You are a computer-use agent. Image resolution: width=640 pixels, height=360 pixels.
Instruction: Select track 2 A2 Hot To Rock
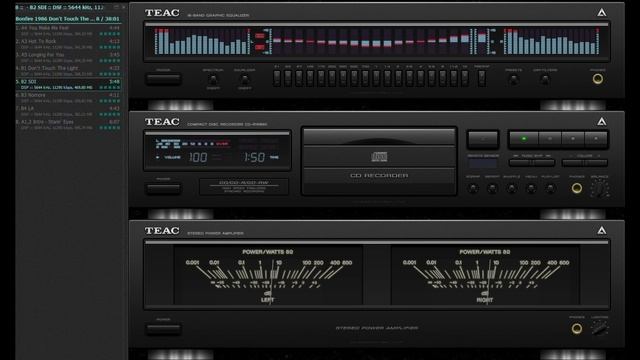68,44
